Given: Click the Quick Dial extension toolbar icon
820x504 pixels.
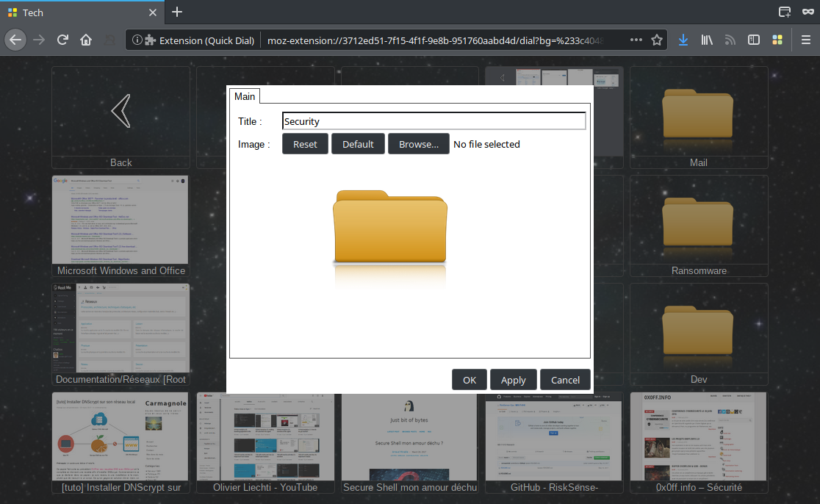Looking at the screenshot, I should (x=777, y=40).
